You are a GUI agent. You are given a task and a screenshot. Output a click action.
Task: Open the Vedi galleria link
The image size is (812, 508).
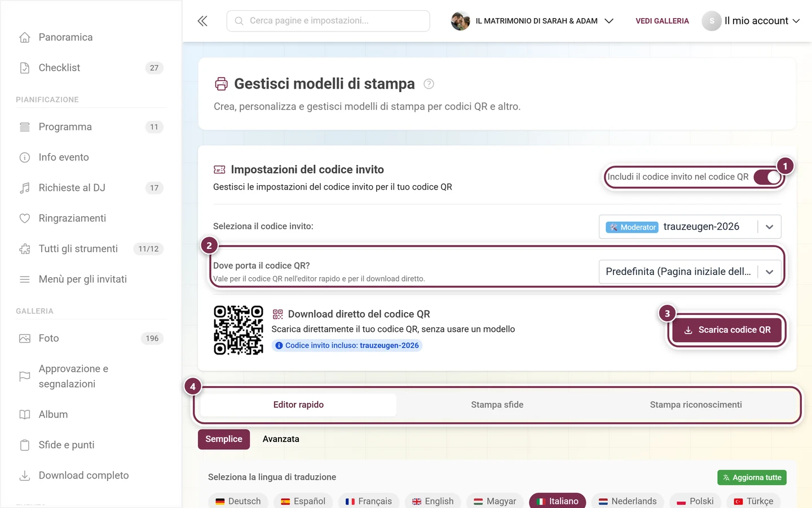coord(662,21)
